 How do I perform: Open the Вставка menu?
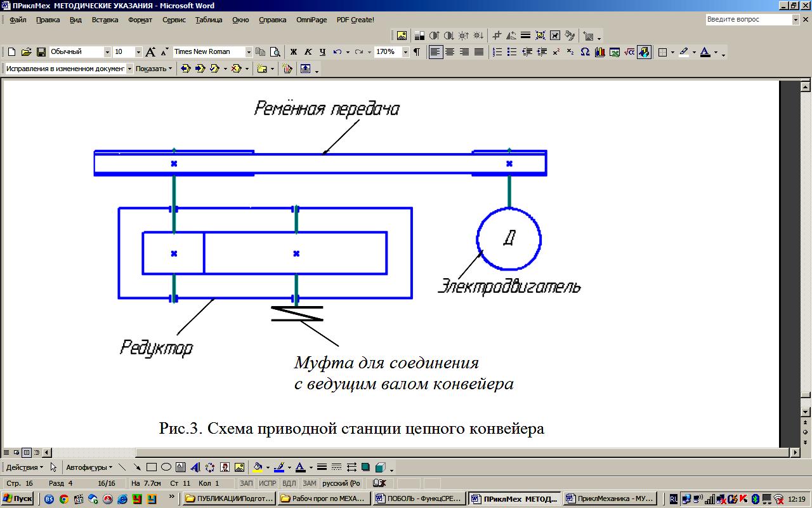click(x=105, y=20)
